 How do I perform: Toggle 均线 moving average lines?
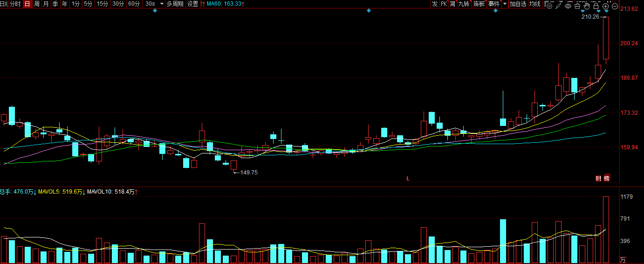coord(534,4)
